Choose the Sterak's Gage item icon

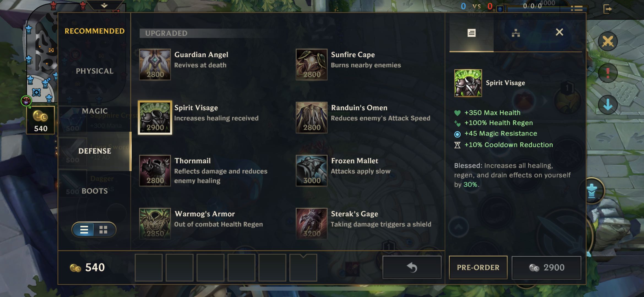[311, 223]
